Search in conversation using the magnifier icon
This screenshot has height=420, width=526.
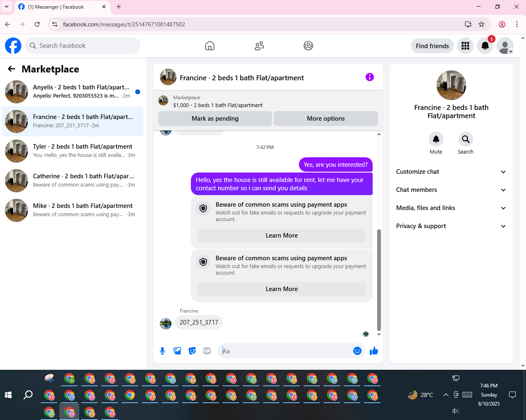click(466, 139)
